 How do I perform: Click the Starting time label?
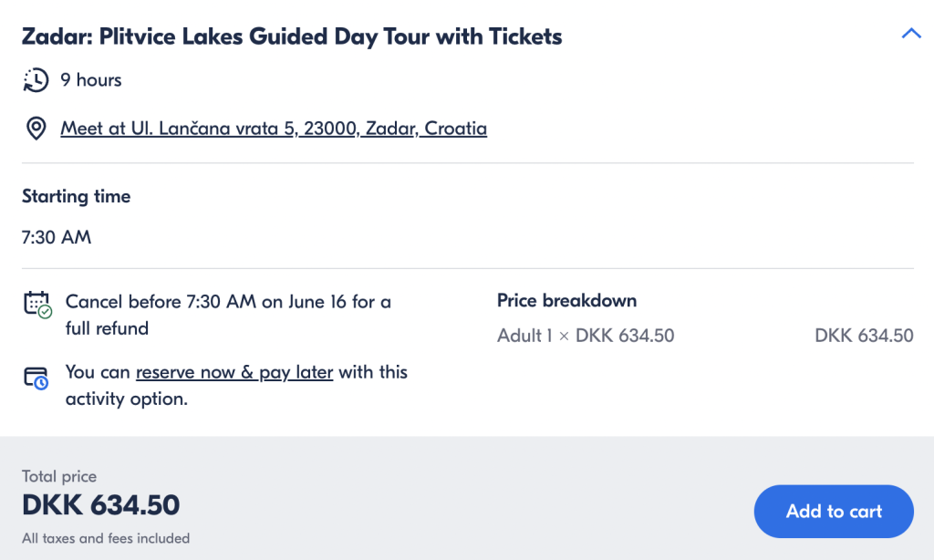(77, 196)
